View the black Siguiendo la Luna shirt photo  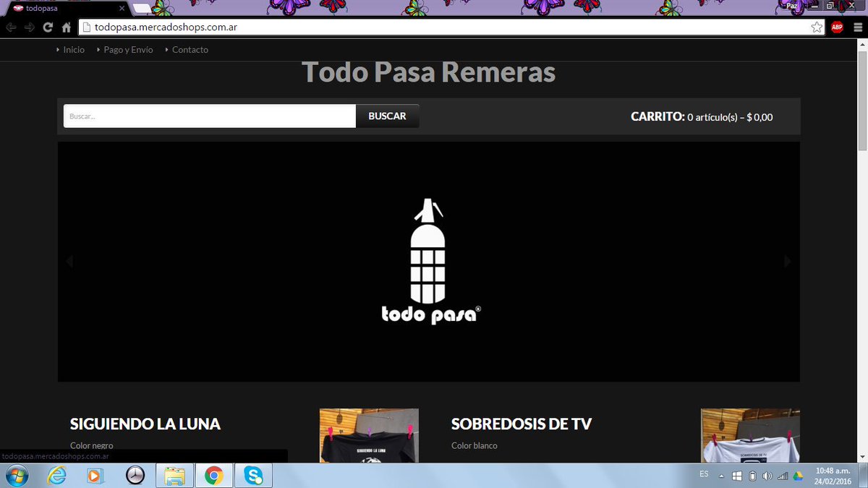tap(369, 436)
